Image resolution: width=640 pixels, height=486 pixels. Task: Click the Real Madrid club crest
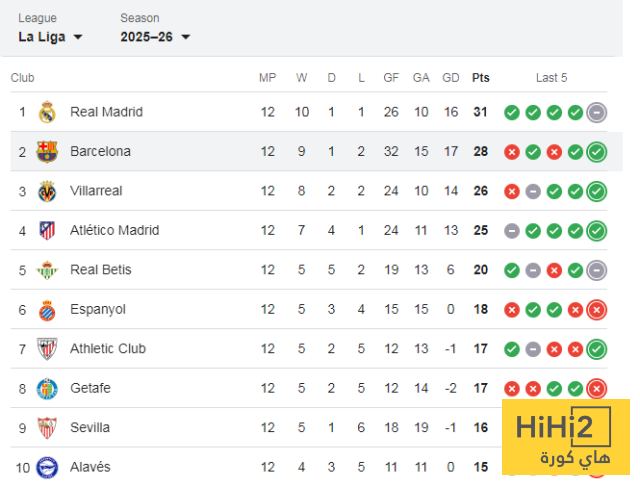click(x=47, y=112)
